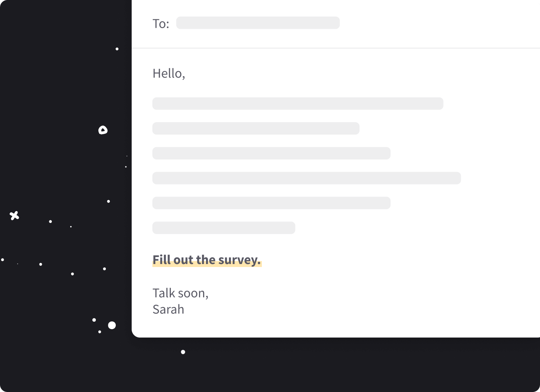The image size is (540, 392).
Task: Click the white dot beside the email header
Action: tap(117, 49)
